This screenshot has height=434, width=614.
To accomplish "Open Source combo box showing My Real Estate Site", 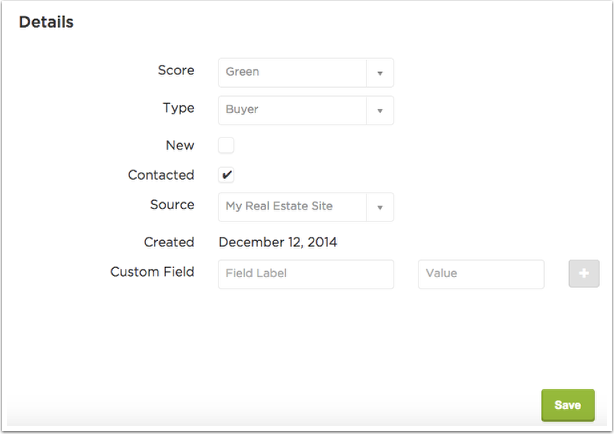I will click(x=306, y=207).
